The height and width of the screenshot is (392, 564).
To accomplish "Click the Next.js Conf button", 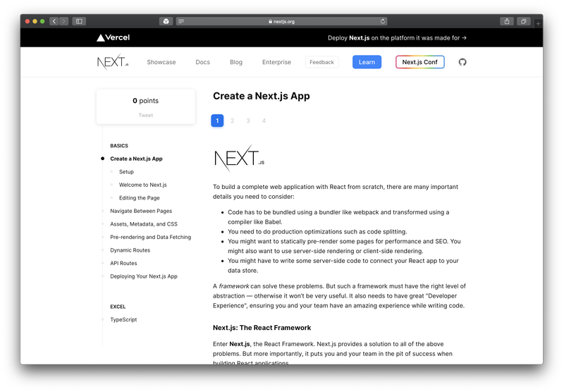I will [x=419, y=62].
